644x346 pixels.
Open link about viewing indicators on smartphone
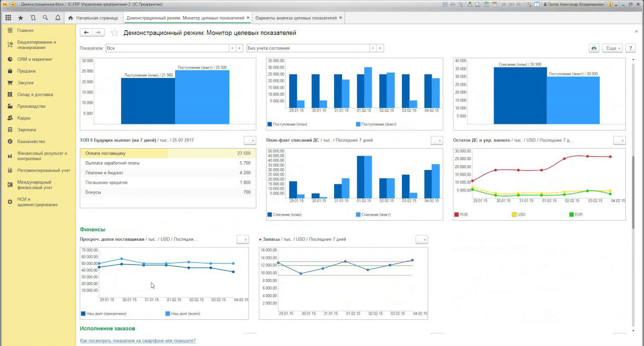(x=138, y=341)
